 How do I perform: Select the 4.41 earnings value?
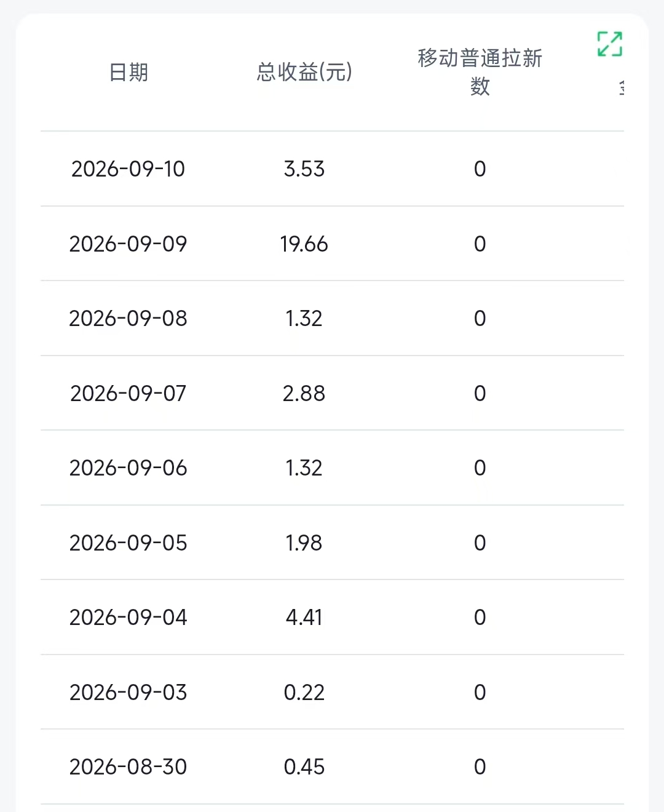pos(304,617)
